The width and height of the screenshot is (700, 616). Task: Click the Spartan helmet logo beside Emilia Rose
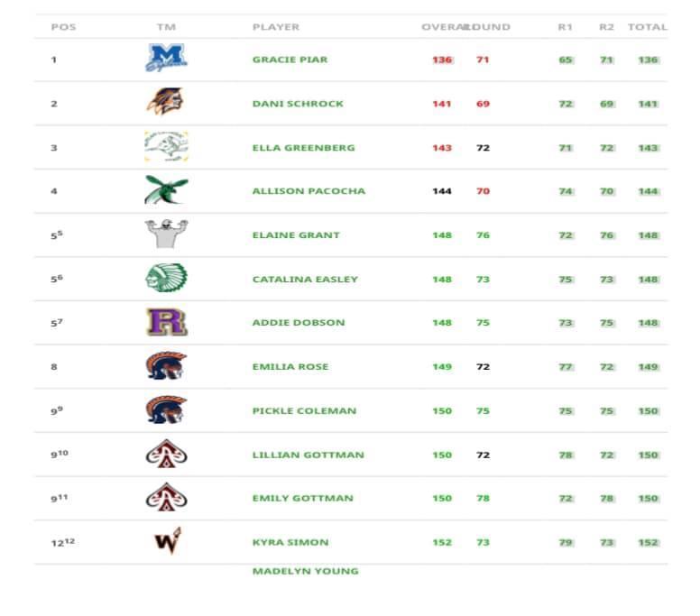166,366
